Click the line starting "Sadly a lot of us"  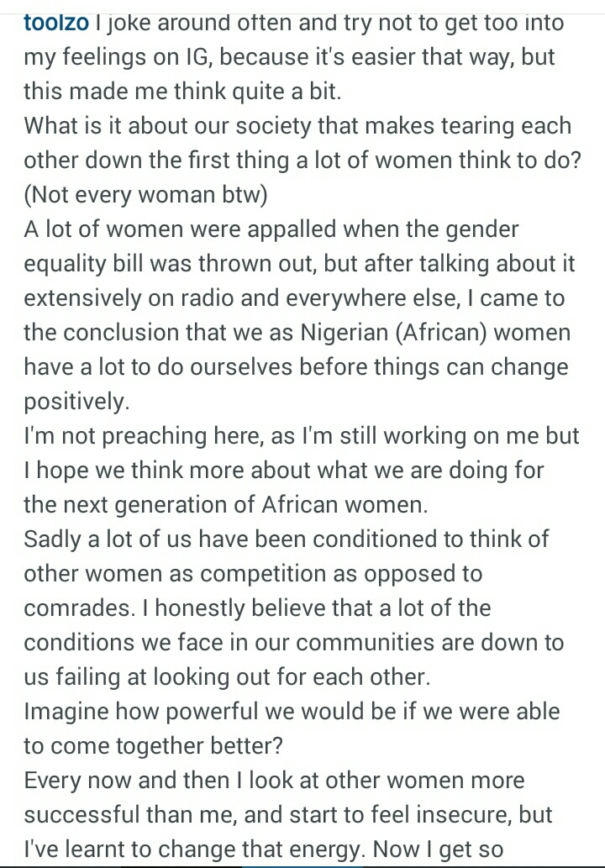tap(286, 539)
